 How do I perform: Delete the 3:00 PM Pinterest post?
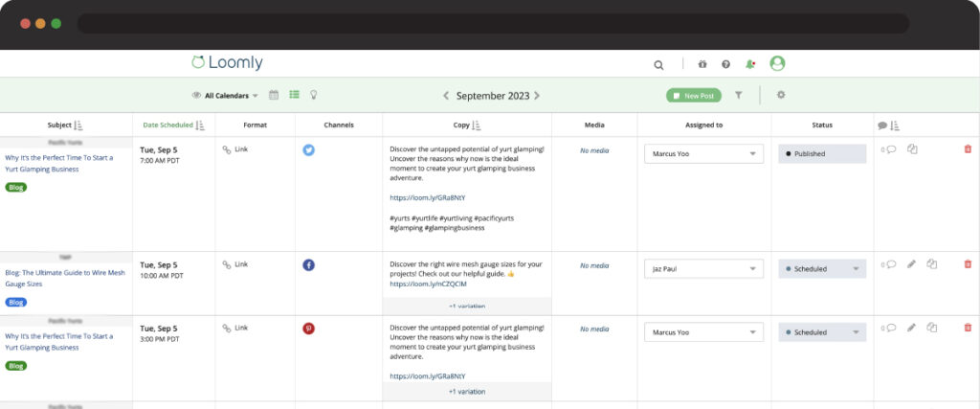(969, 327)
